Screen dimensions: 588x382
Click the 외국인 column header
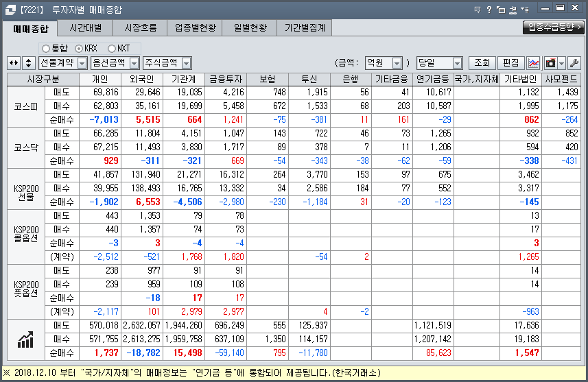pyautogui.click(x=142, y=79)
